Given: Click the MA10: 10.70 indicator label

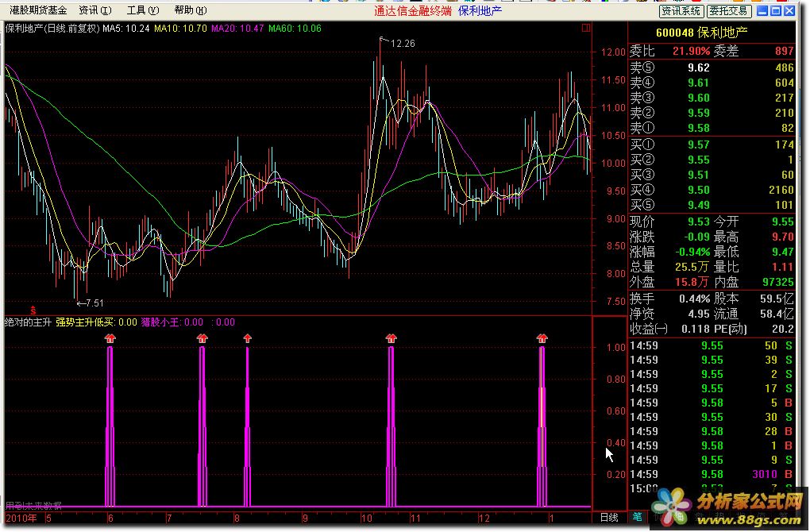Looking at the screenshot, I should point(180,29).
